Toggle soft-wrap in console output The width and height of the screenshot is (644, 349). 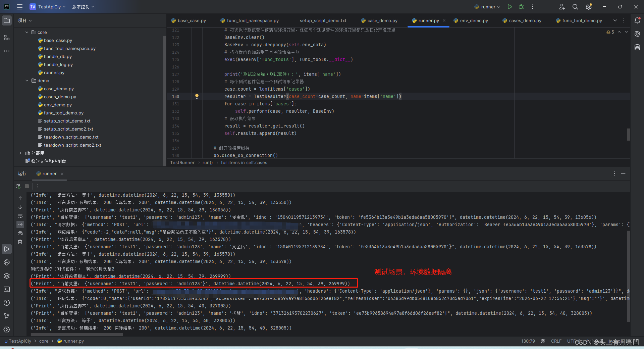click(20, 216)
